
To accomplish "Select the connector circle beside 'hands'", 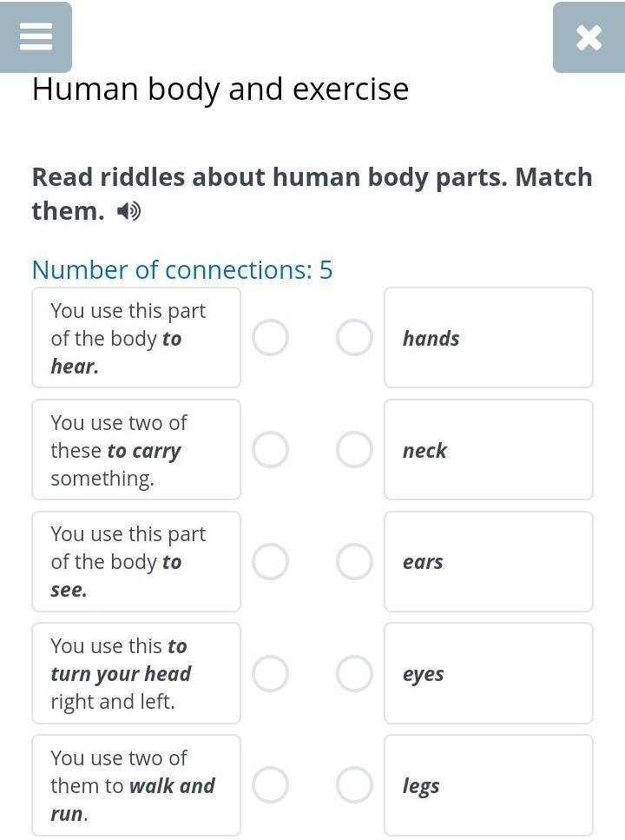I will pos(354,338).
